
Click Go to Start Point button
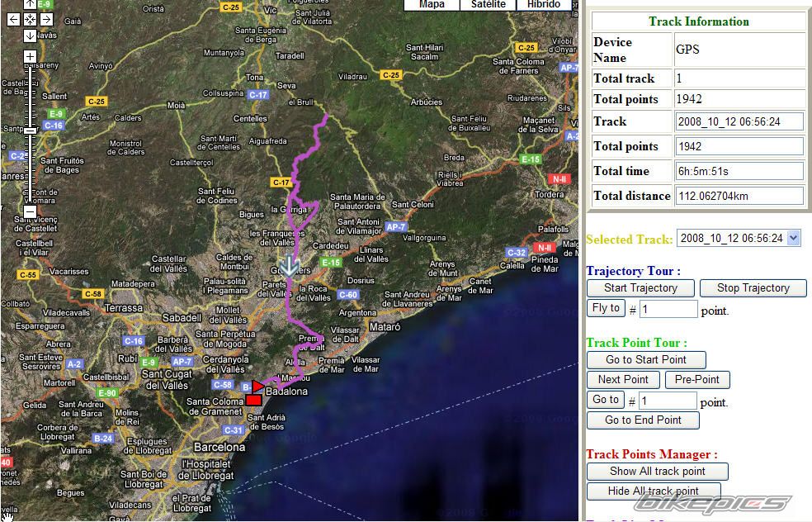[646, 359]
